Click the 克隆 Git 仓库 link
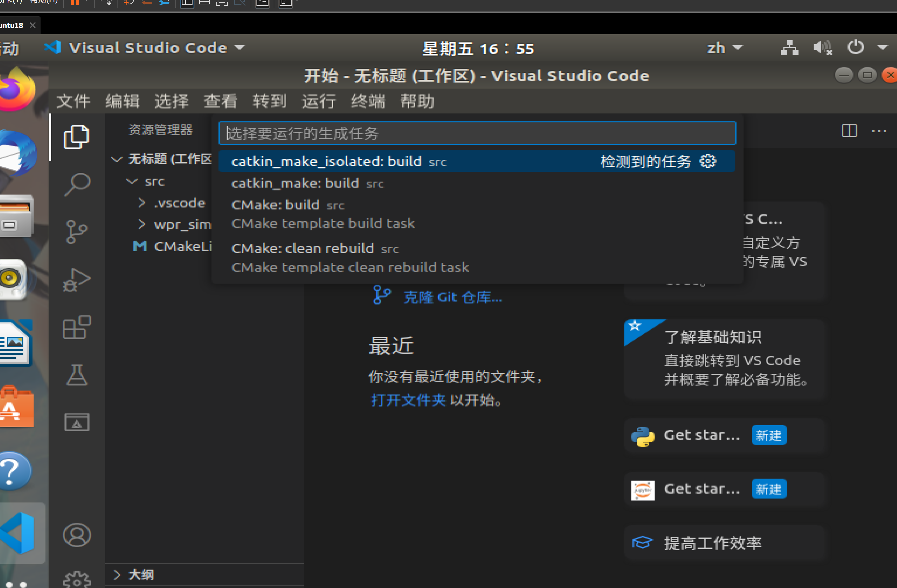 453,297
